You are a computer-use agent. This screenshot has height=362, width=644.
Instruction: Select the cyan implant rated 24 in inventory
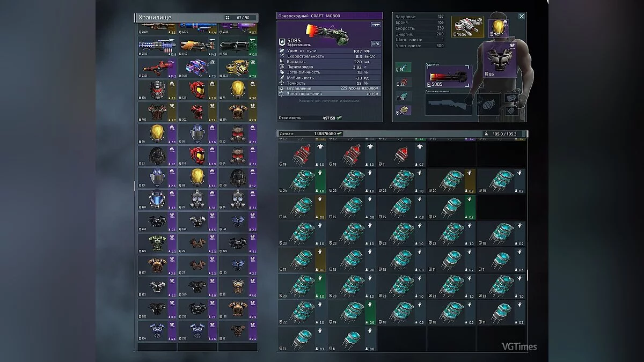coord(302,181)
